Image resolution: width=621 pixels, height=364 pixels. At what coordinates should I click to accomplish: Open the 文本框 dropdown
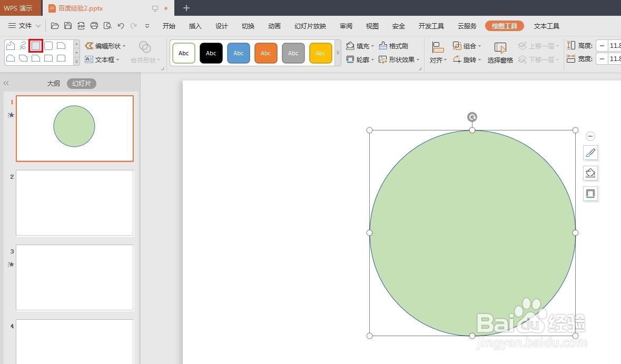102,60
